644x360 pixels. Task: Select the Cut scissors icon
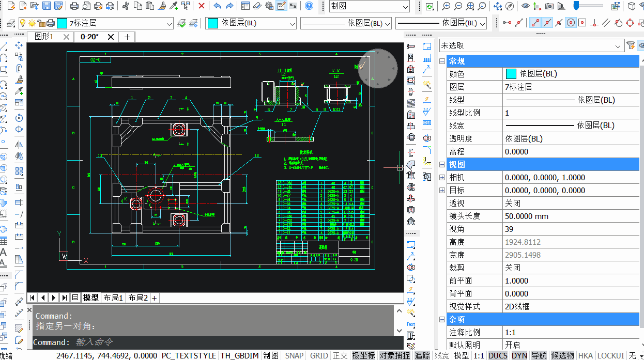coord(126,6)
